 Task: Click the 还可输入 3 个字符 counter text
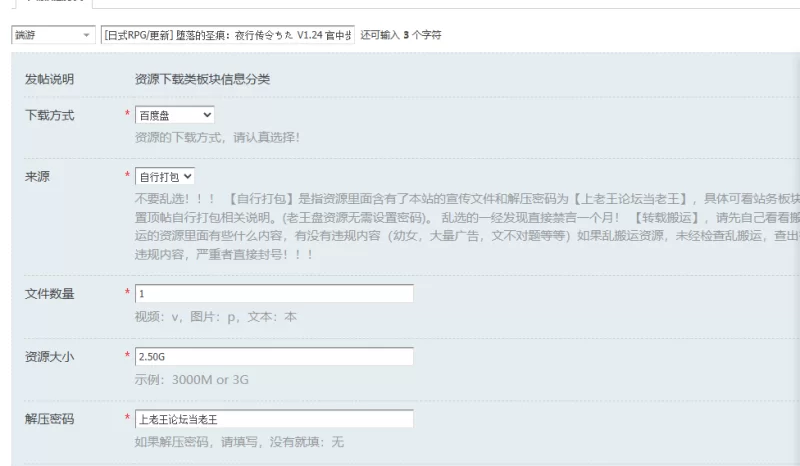401,35
